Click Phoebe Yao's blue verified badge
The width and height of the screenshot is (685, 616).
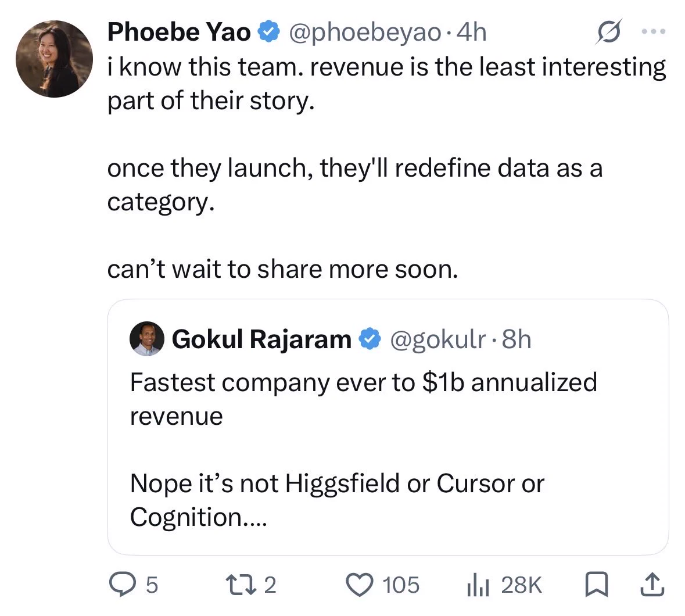pos(269,32)
